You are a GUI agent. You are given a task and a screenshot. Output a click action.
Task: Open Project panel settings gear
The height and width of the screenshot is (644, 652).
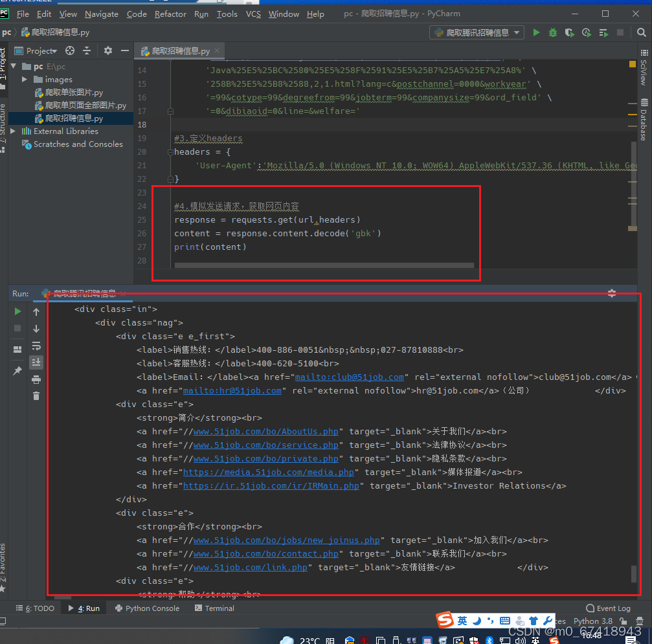(x=108, y=50)
